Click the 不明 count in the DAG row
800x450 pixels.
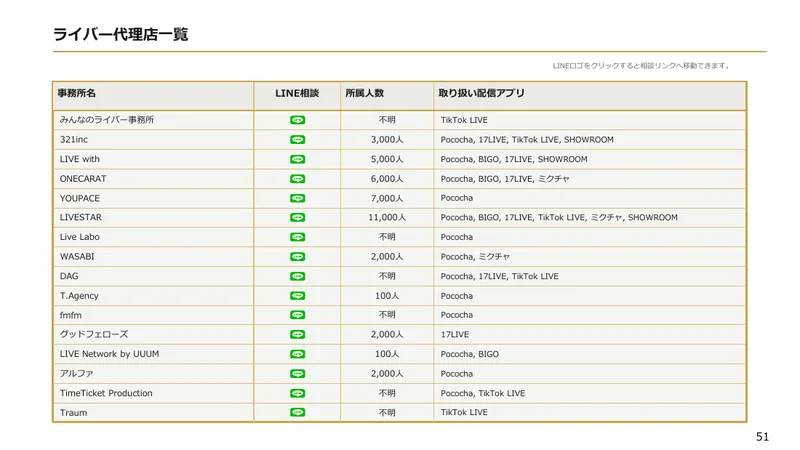(387, 276)
